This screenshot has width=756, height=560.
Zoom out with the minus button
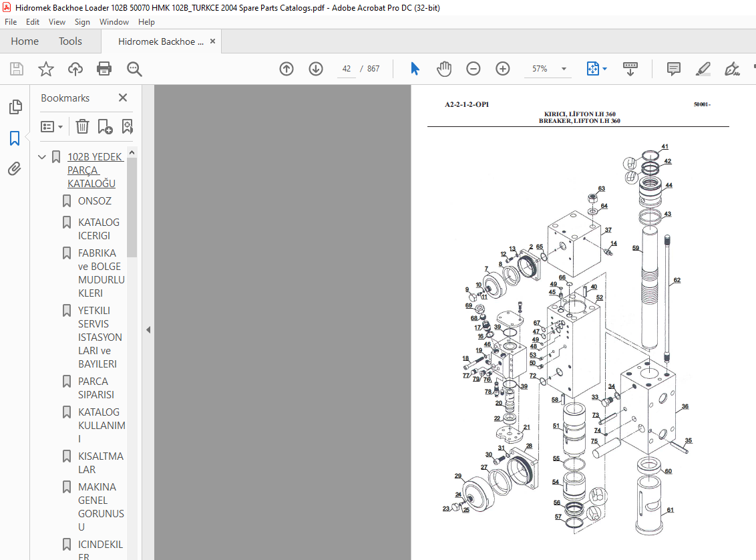coord(474,69)
